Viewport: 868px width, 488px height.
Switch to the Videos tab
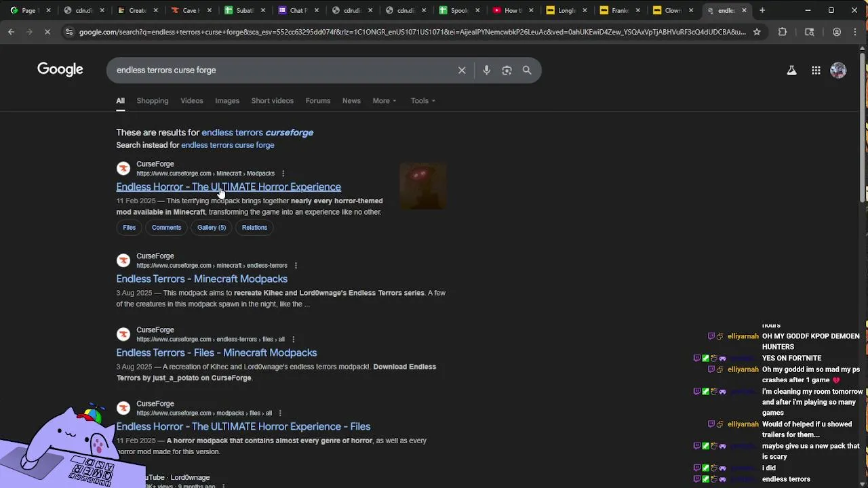pos(191,101)
